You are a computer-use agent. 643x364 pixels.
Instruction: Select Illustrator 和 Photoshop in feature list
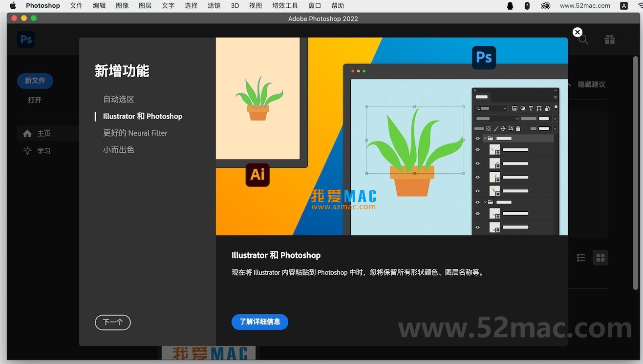tap(143, 116)
